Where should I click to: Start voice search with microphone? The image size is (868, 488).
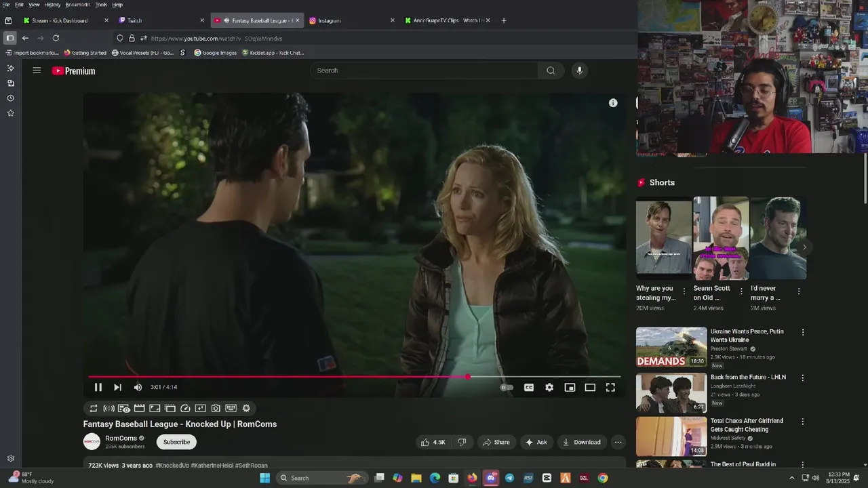pyautogui.click(x=579, y=70)
